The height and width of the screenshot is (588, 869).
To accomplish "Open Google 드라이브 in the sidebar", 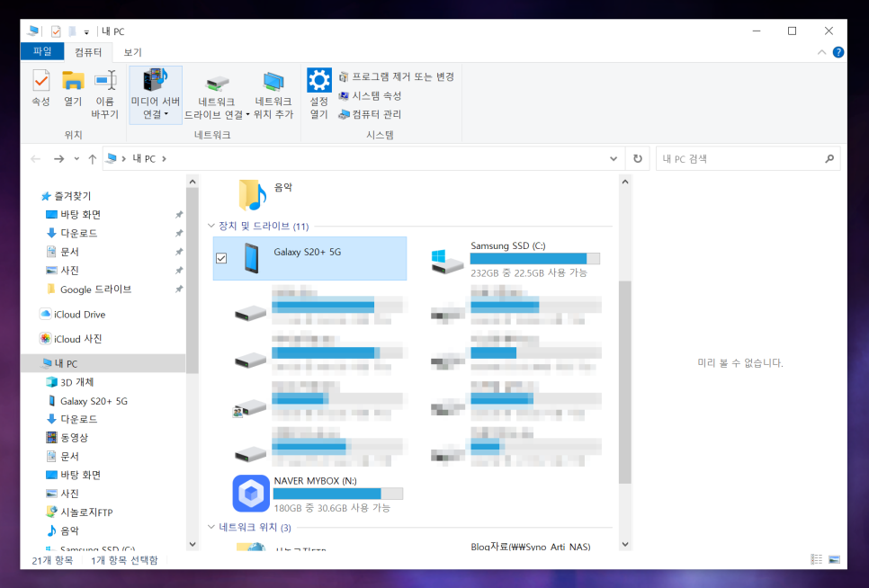I will [89, 289].
